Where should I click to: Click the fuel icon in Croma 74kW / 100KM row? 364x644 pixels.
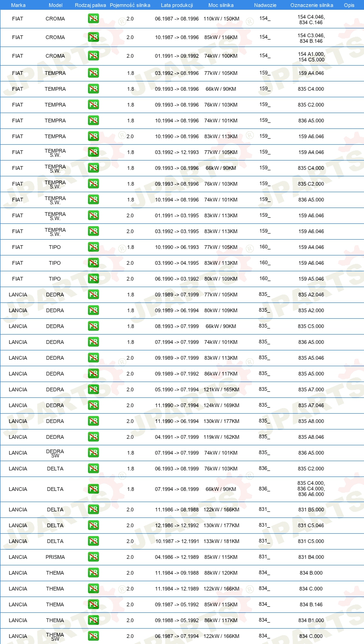pos(94,56)
